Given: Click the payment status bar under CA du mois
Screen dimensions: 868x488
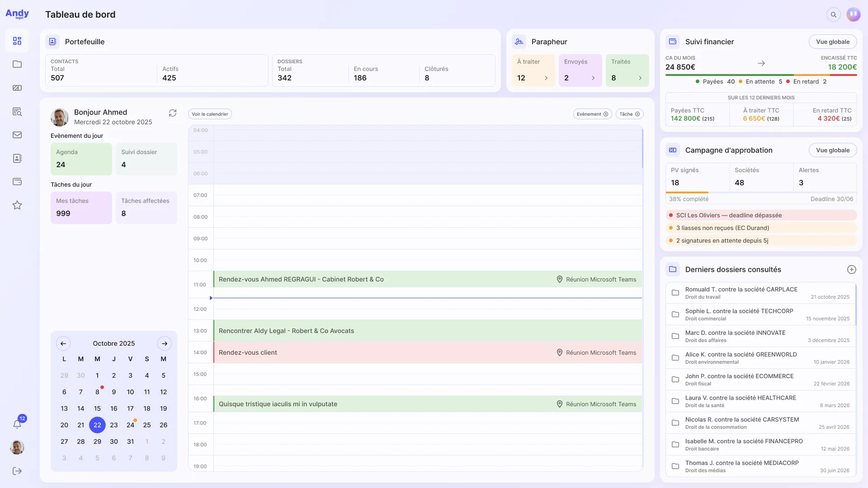Looking at the screenshot, I should pyautogui.click(x=761, y=75).
